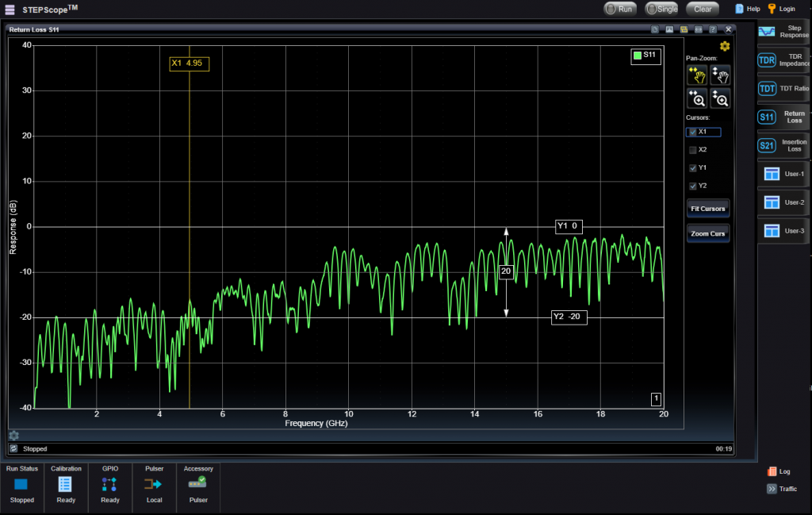Open the bottom-left gear settings

[x=14, y=436]
